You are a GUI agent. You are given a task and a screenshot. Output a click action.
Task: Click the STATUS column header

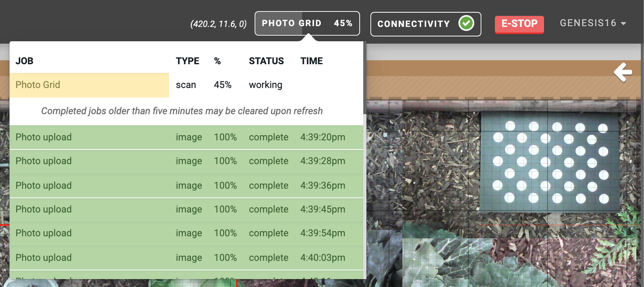266,61
